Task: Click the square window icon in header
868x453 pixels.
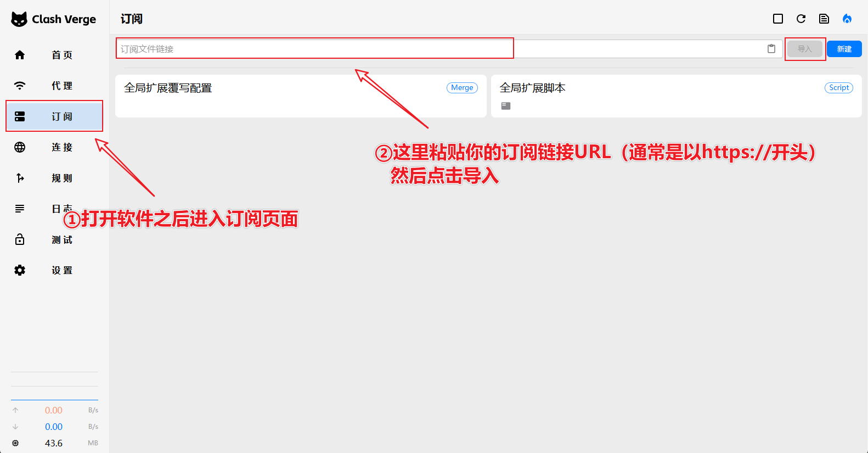Action: [x=778, y=19]
